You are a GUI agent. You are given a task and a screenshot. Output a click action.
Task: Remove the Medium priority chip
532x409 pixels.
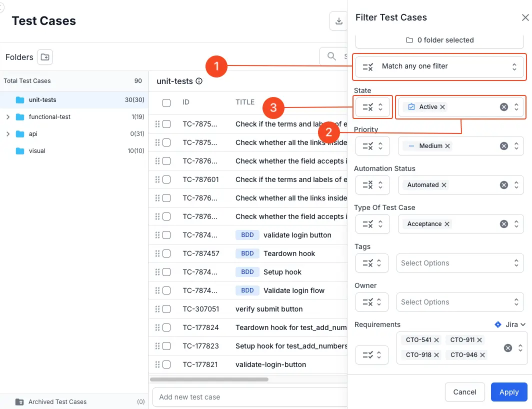pyautogui.click(x=447, y=146)
